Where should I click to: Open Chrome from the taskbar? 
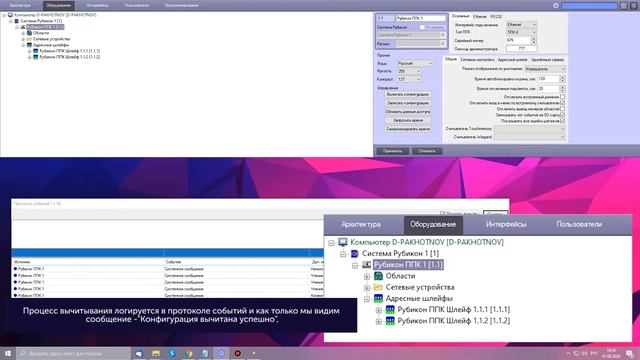point(189,353)
